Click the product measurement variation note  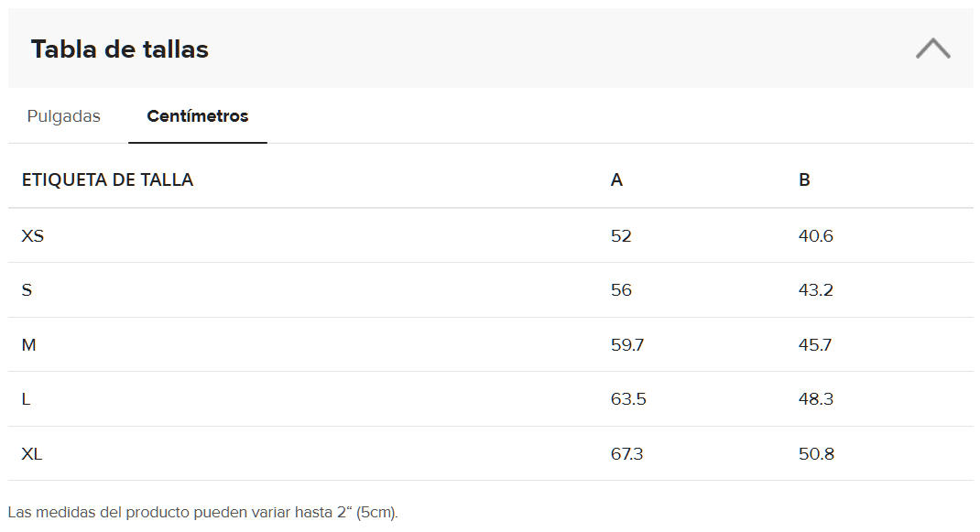[x=203, y=513]
